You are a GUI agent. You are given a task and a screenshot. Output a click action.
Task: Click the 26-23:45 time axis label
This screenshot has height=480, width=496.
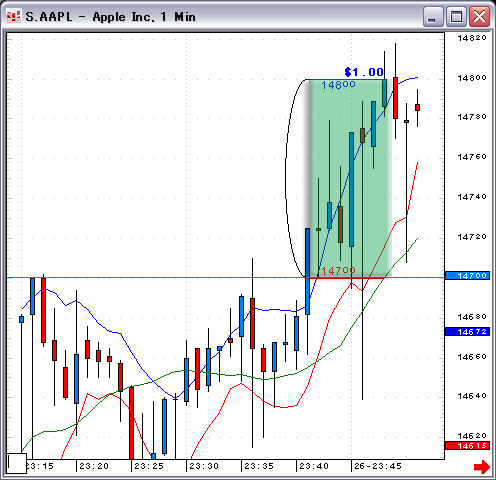(378, 466)
